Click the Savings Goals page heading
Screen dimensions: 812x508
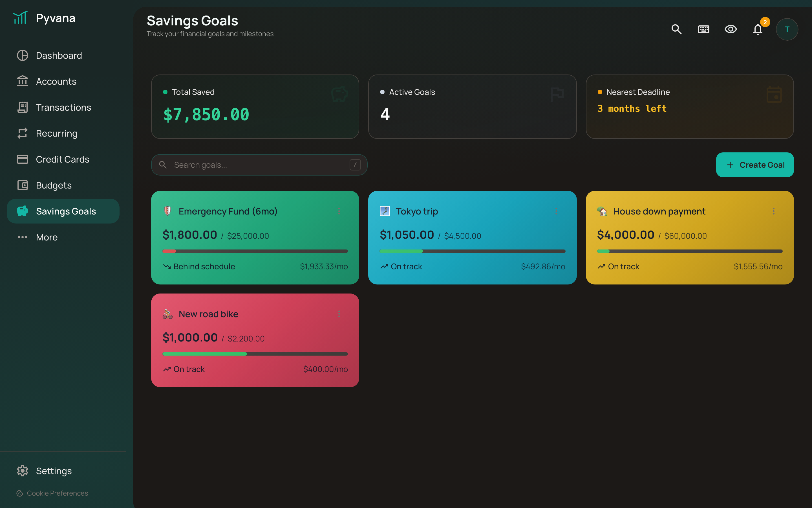coord(192,21)
